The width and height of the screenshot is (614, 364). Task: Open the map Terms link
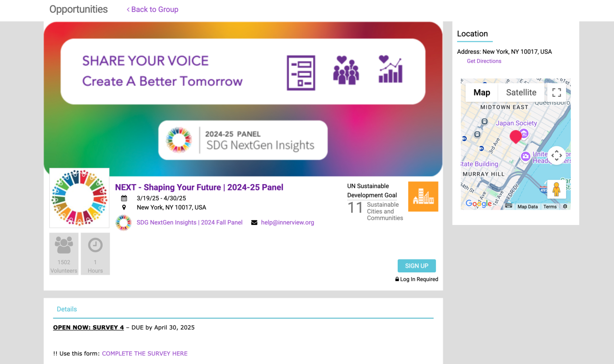550,207
